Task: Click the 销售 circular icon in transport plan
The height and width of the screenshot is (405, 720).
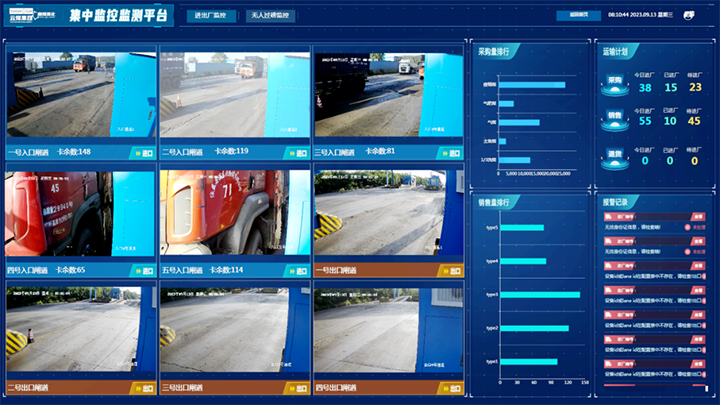Action: [615, 118]
